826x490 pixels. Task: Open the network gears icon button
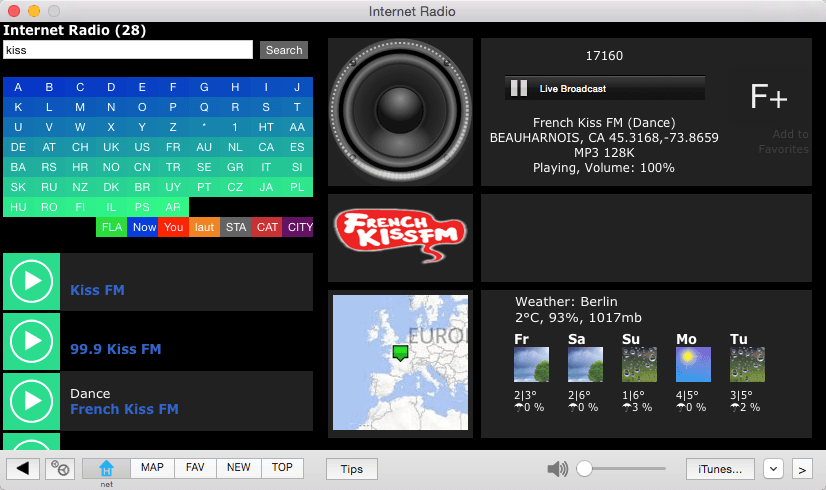point(60,468)
